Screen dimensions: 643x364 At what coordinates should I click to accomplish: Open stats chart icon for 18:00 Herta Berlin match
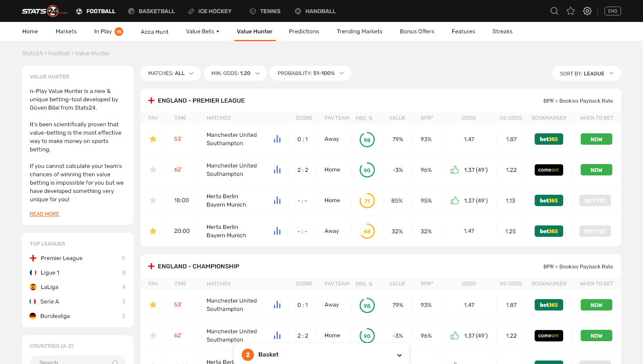tap(277, 200)
